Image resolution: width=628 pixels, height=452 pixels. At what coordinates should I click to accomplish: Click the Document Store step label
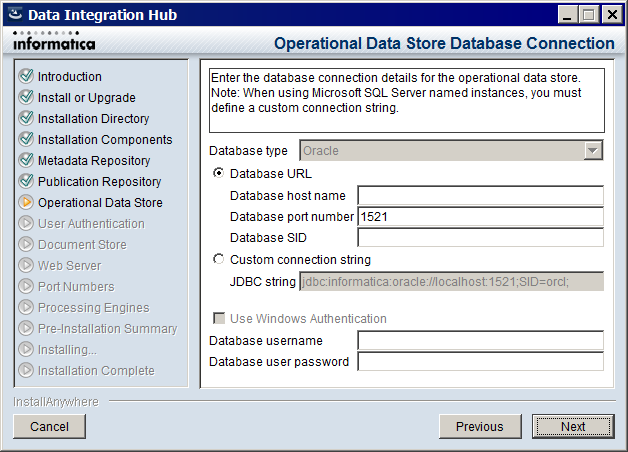pos(82,245)
